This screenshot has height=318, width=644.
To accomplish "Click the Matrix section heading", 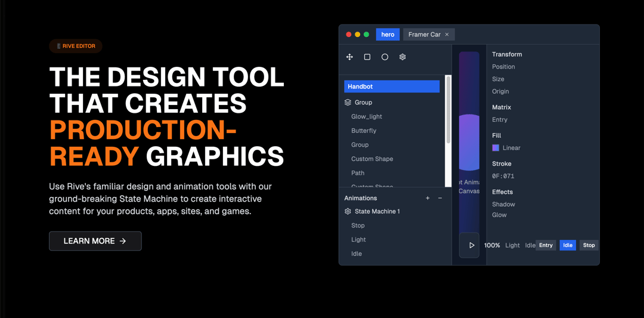I will pyautogui.click(x=501, y=107).
